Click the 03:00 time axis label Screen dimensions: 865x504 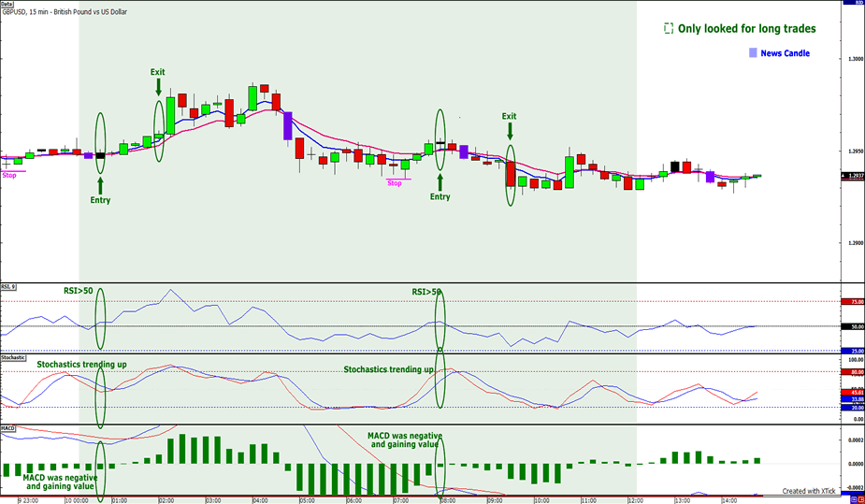213,500
